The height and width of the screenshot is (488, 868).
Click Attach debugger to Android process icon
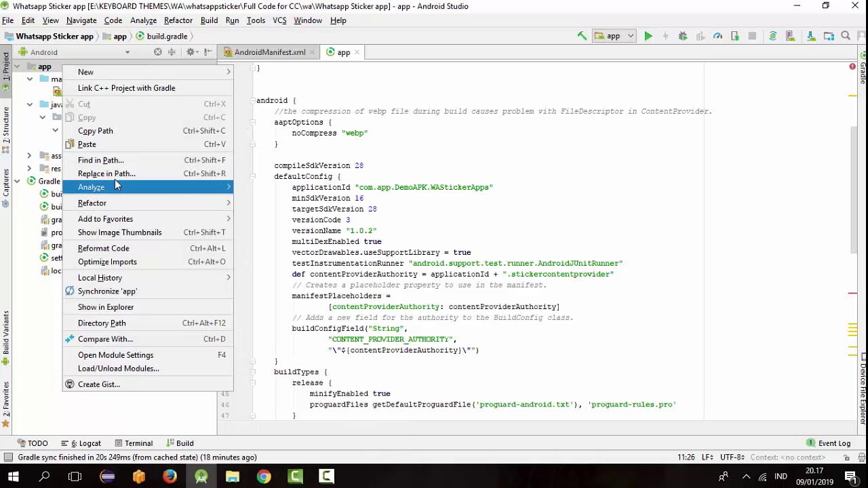(735, 36)
